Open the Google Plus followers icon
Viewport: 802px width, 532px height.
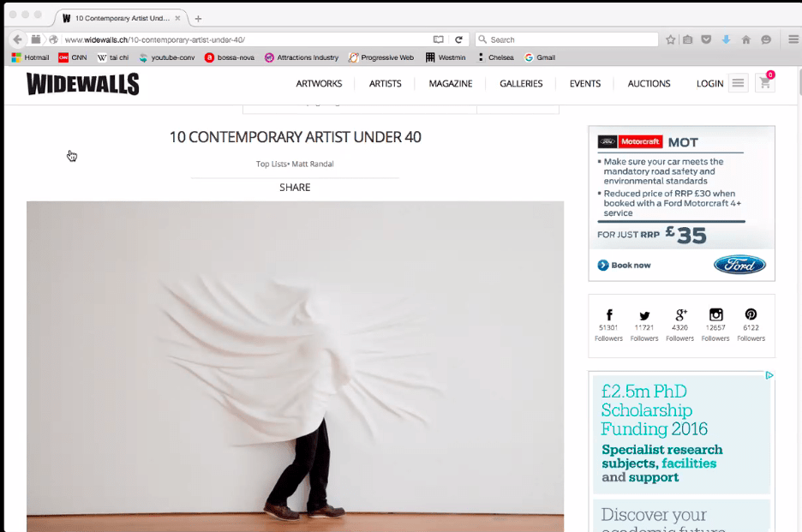(x=680, y=315)
